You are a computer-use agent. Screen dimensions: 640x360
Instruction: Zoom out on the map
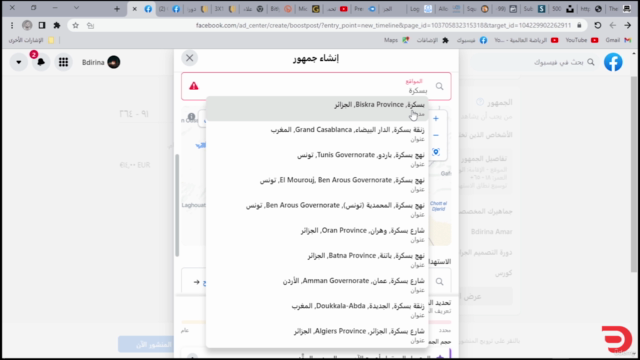tap(436, 135)
